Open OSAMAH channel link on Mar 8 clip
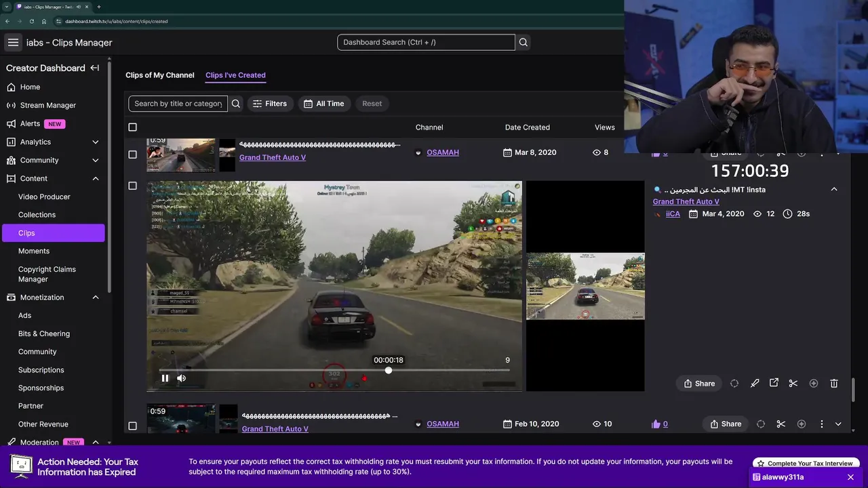This screenshot has width=868, height=488. [443, 152]
